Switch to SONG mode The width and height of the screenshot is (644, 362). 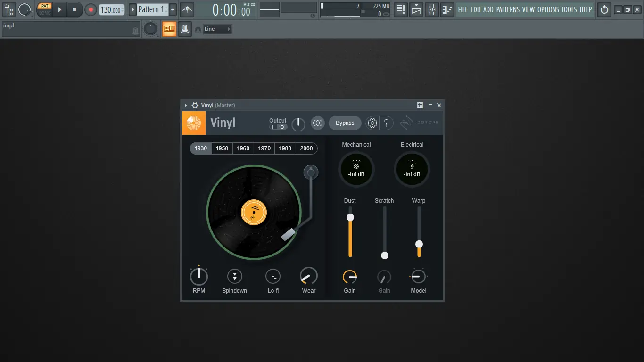click(x=45, y=13)
